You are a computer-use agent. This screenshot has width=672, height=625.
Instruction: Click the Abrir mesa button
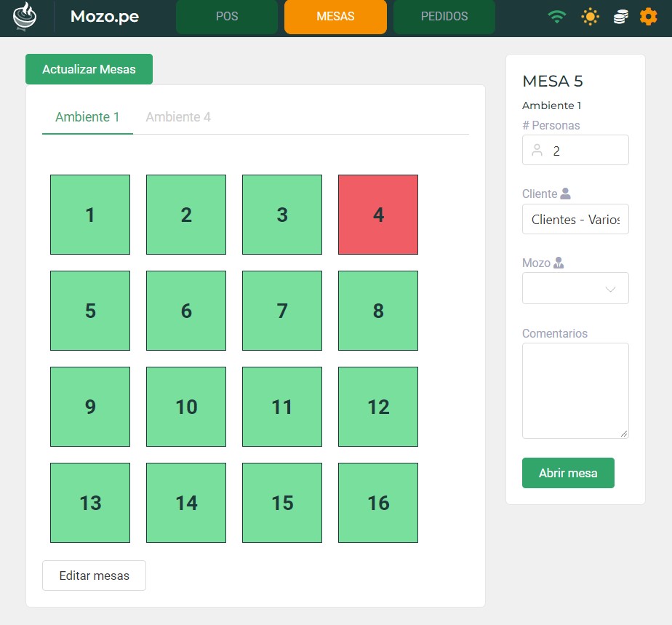(x=568, y=473)
